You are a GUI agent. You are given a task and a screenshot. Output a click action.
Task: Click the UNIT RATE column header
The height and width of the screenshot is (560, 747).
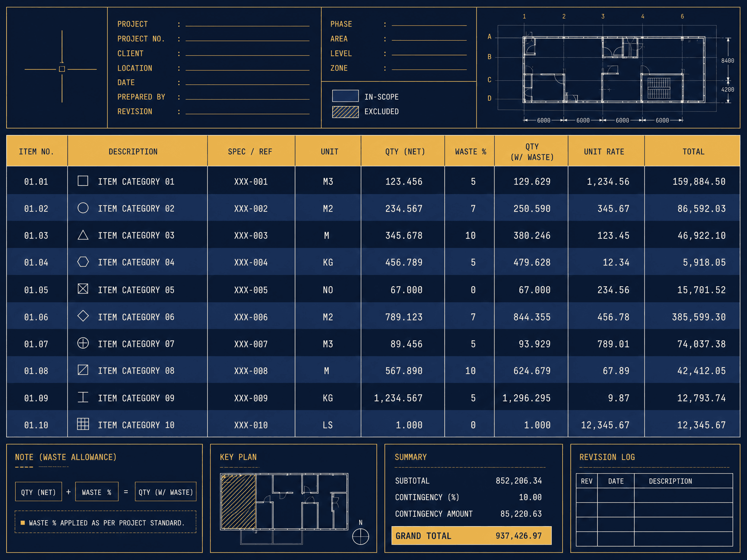pos(606,151)
